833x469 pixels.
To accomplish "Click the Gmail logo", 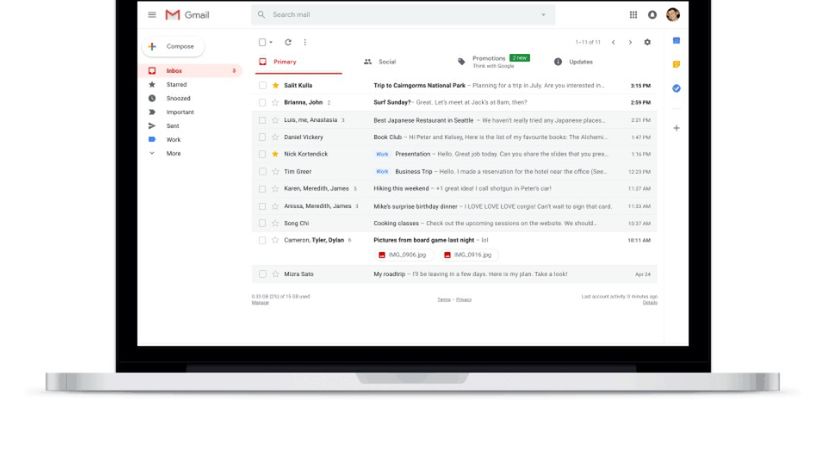I will point(187,15).
